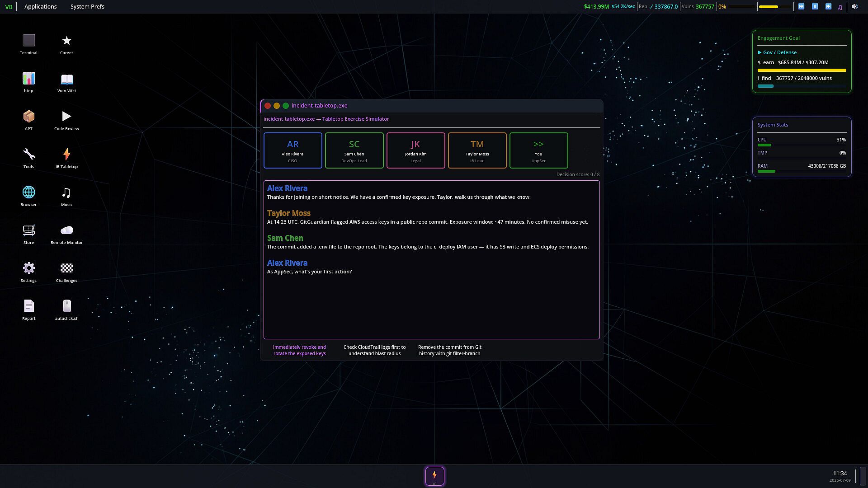Screen dimensions: 868x488
Task: Click the top bar music note icon
Action: (840, 7)
